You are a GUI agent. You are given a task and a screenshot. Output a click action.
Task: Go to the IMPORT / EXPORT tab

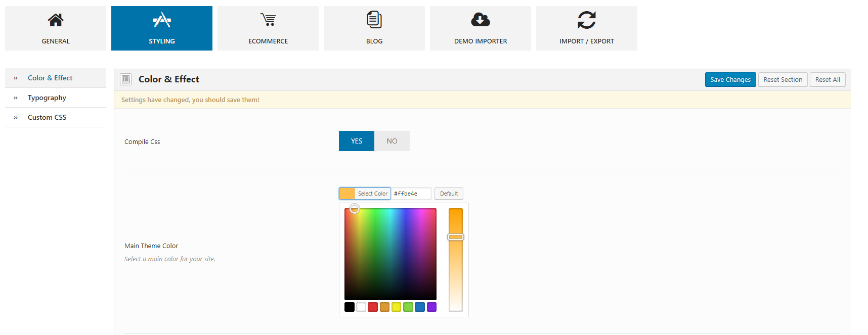(587, 28)
